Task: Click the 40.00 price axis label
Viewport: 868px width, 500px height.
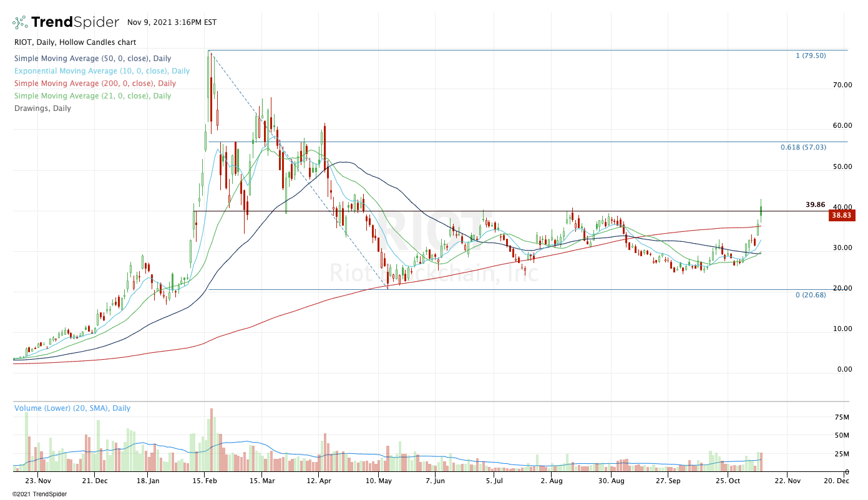Action: (842, 207)
